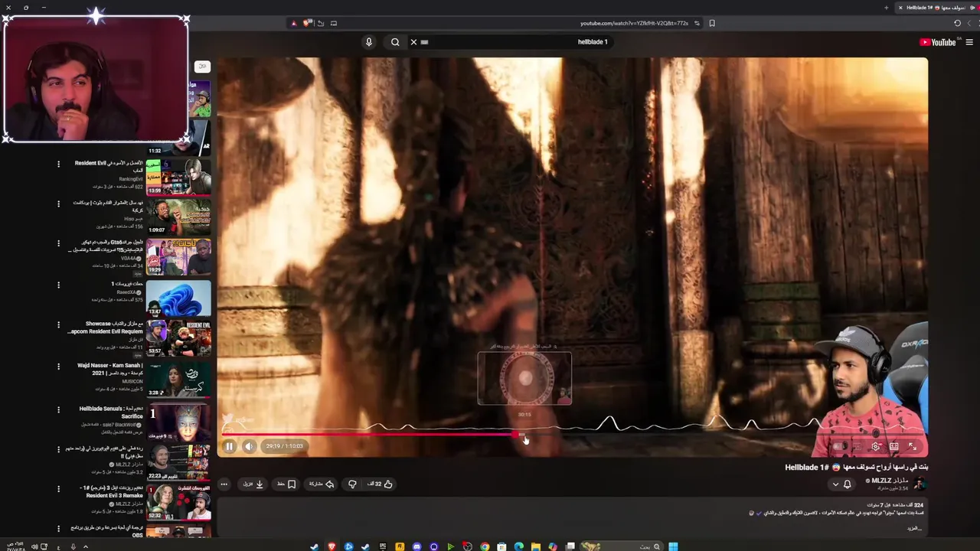Open Windows Start button on taskbar

[674, 546]
